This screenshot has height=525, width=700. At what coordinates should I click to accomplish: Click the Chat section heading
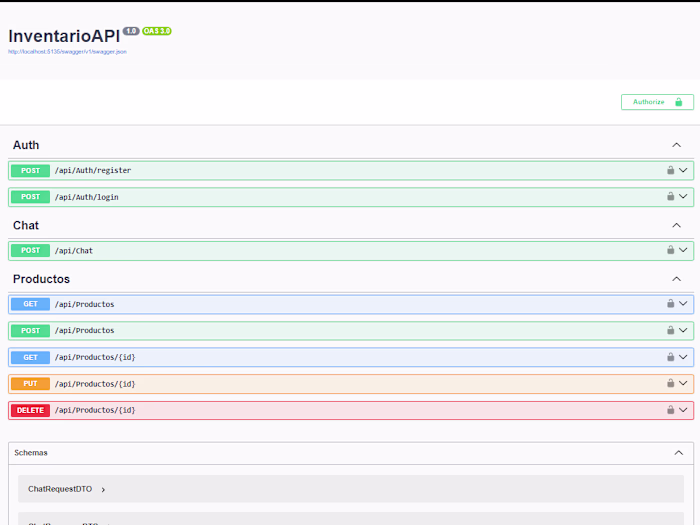26,225
